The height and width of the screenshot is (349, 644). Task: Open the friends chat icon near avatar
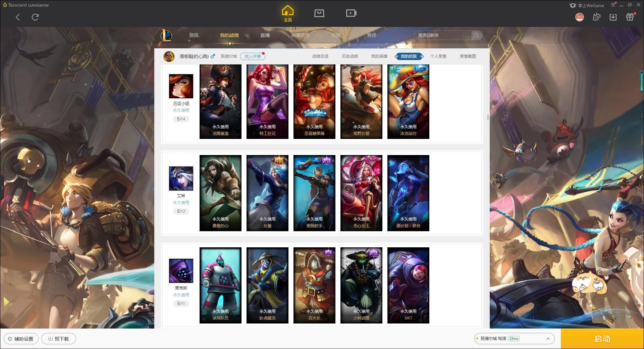pyautogui.click(x=596, y=17)
